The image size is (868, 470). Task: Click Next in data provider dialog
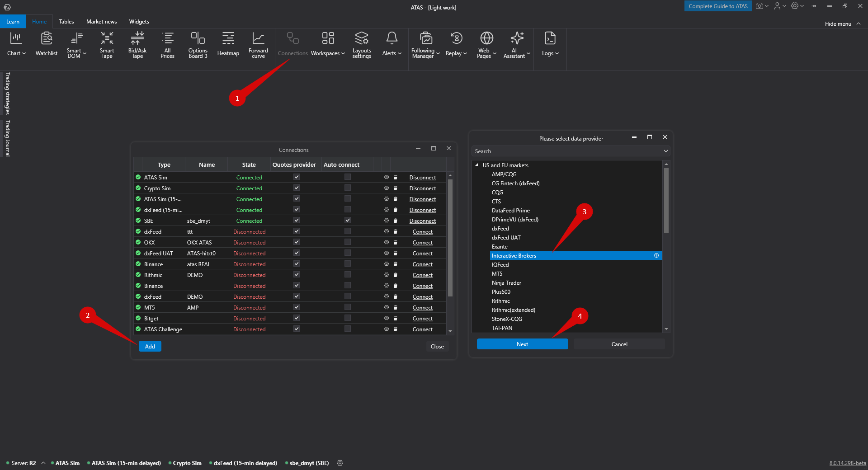(x=523, y=344)
